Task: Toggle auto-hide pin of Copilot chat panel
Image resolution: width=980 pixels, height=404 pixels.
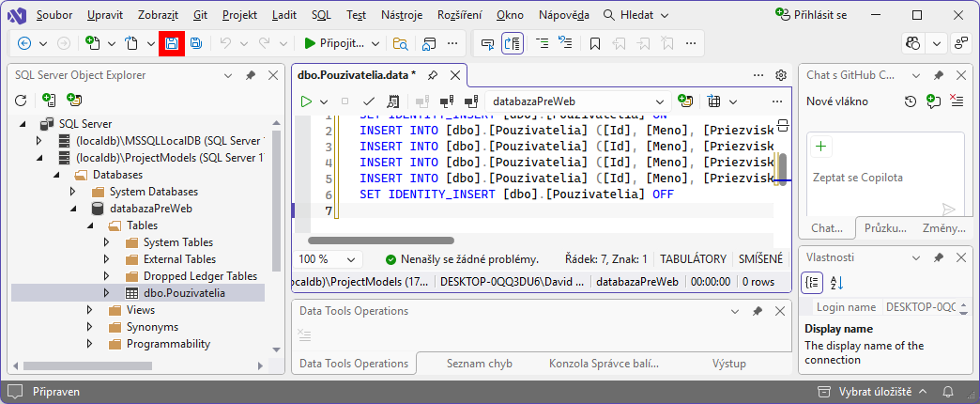Action: [x=939, y=75]
